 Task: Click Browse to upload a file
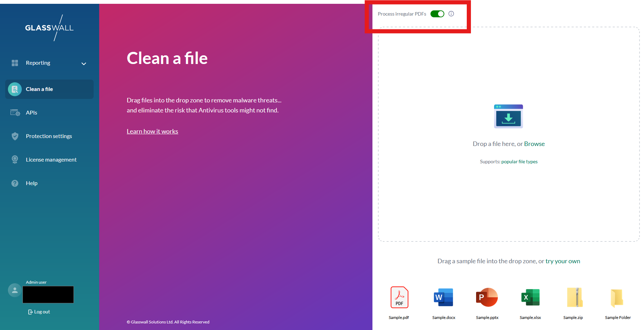click(x=534, y=144)
